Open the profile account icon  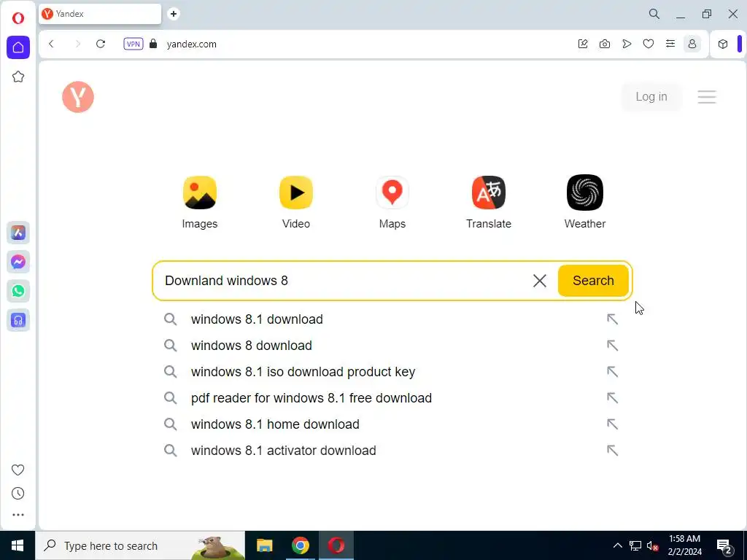692,44
